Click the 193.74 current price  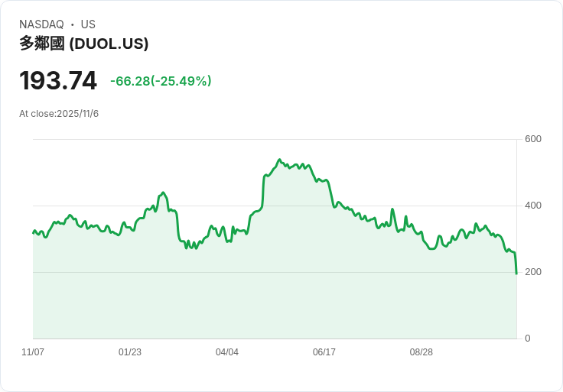58,80
